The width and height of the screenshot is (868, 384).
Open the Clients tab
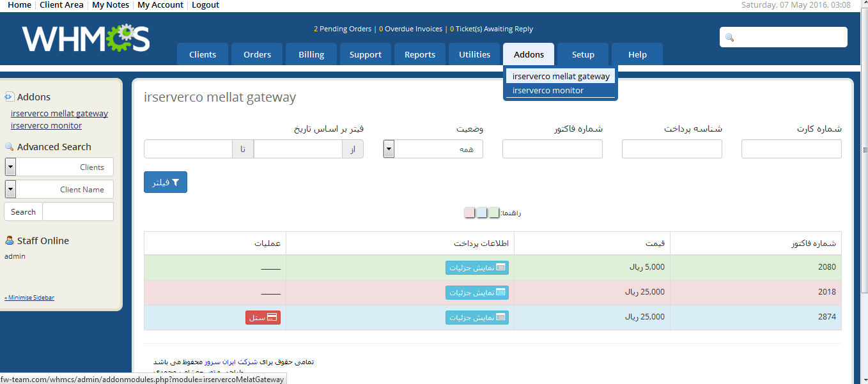pyautogui.click(x=203, y=54)
